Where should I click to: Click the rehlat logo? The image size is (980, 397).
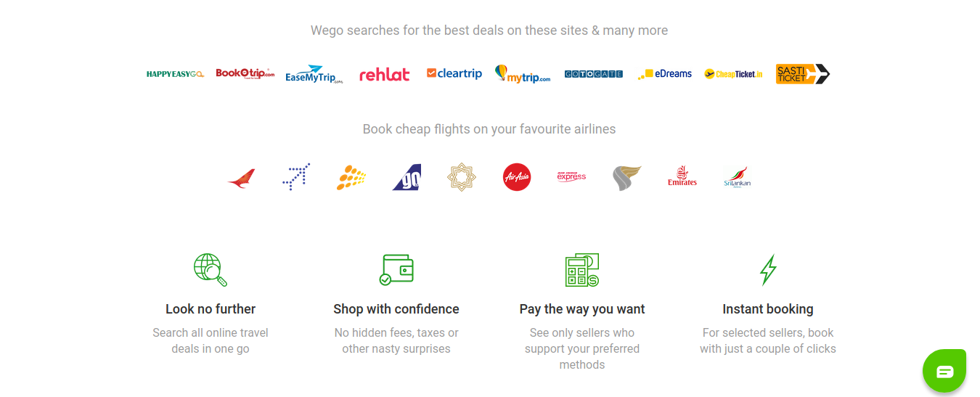coord(385,74)
